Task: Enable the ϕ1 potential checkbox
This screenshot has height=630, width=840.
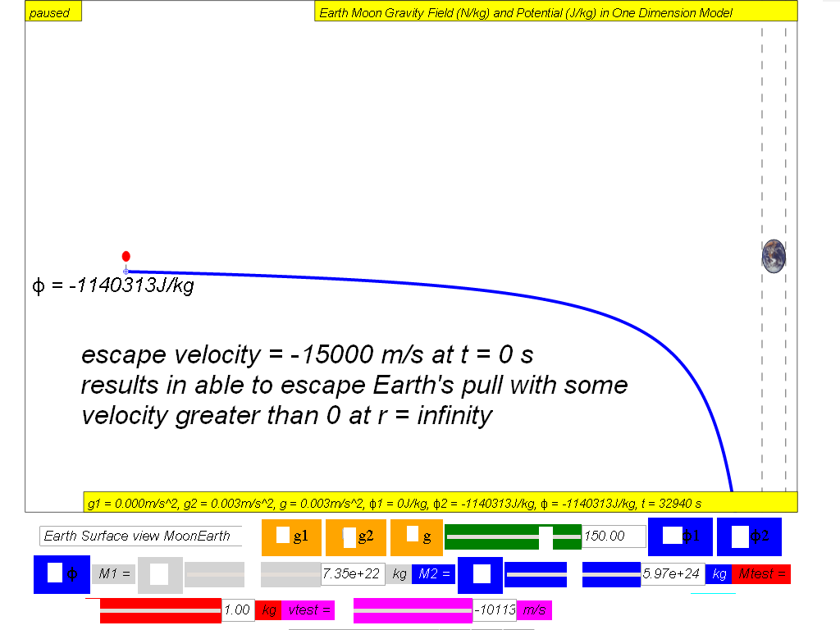Action: [673, 536]
